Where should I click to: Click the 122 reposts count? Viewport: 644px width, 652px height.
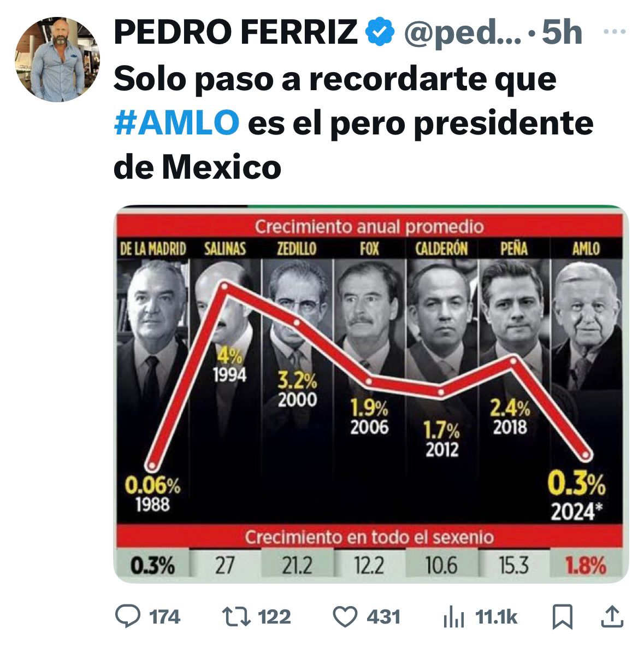tap(274, 618)
